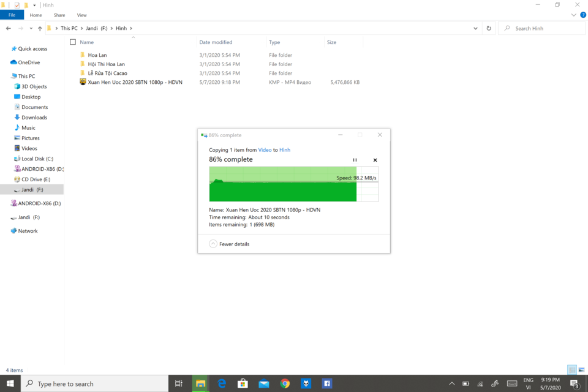
Task: Cancel the copy with the X icon
Action: tap(375, 160)
